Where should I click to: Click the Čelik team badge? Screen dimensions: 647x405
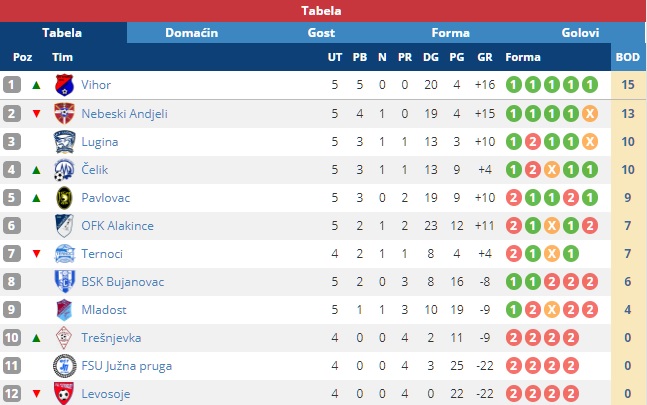[64, 170]
